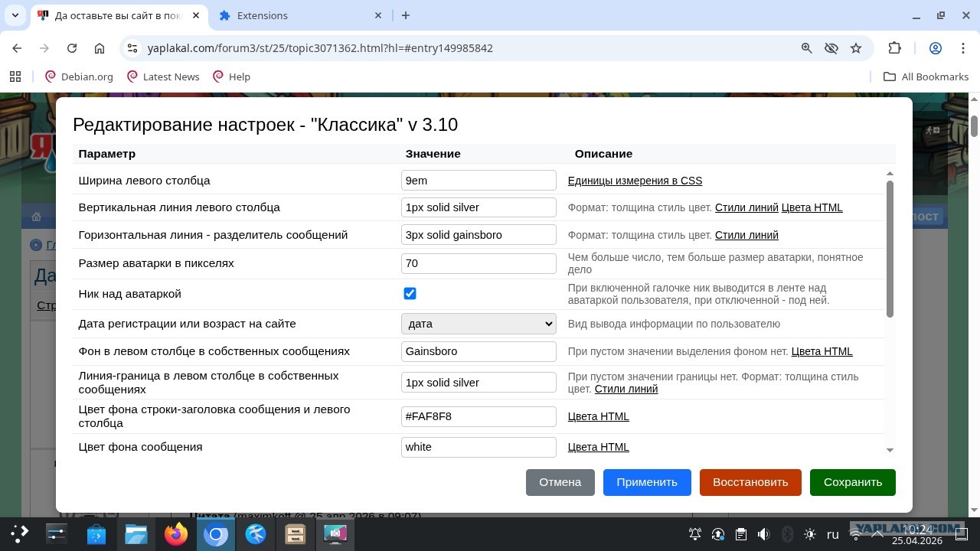
Task: Open the 'Дата регистрации' dropdown showing 'дата'
Action: coord(479,324)
